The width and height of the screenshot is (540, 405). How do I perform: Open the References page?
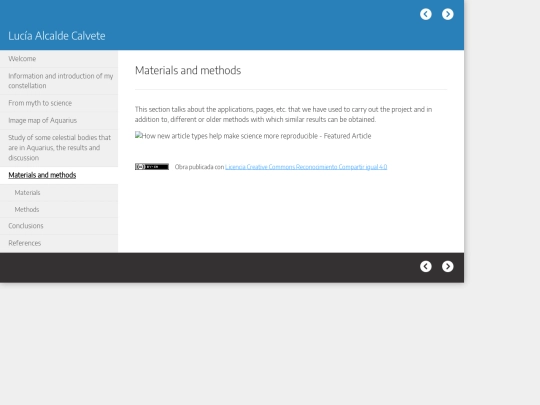click(59, 243)
